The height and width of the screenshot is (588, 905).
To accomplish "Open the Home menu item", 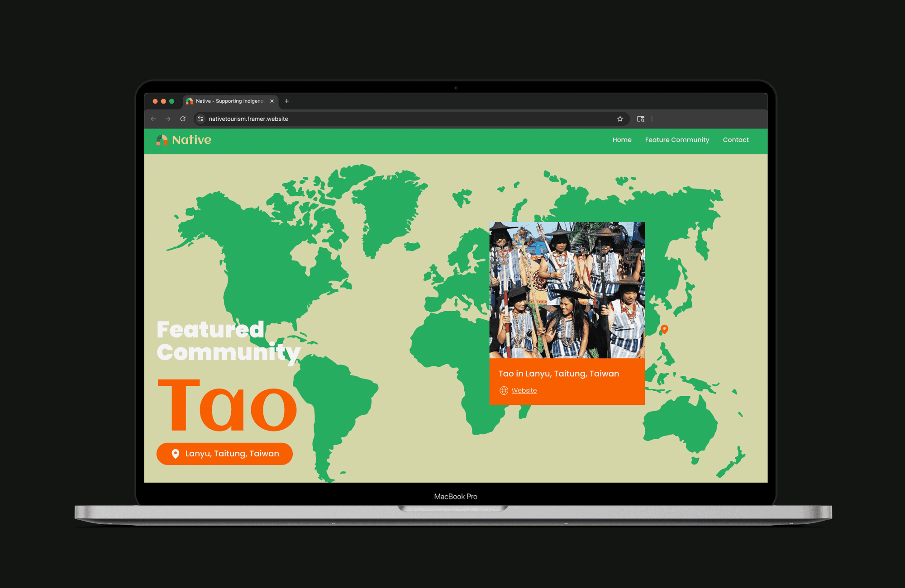I will pyautogui.click(x=622, y=140).
